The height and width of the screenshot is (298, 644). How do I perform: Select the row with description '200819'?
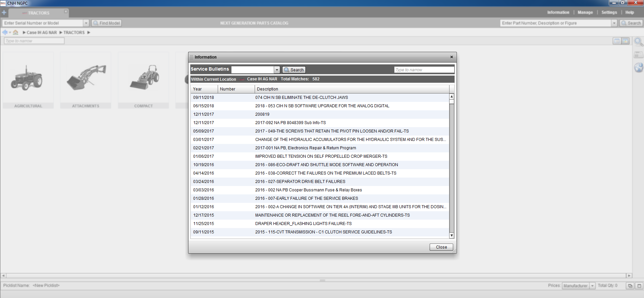pyautogui.click(x=320, y=114)
